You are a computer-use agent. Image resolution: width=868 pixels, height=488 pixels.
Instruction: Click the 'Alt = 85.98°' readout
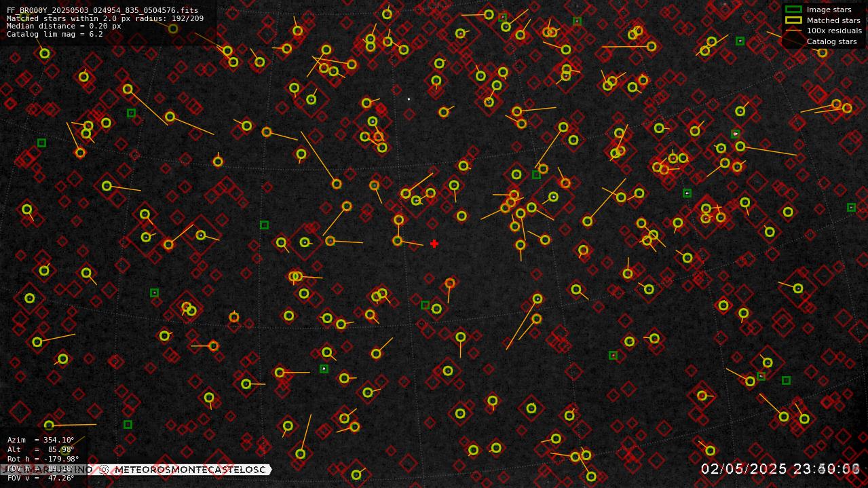click(x=41, y=450)
